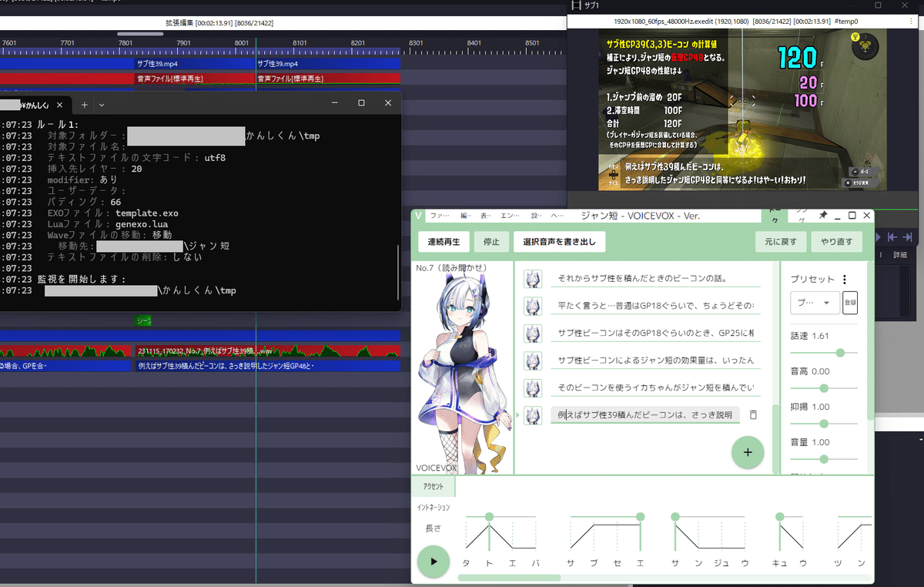Pin the VOICEVOX window with pushpin icon
Screen dimensions: 924x587
(x=823, y=216)
